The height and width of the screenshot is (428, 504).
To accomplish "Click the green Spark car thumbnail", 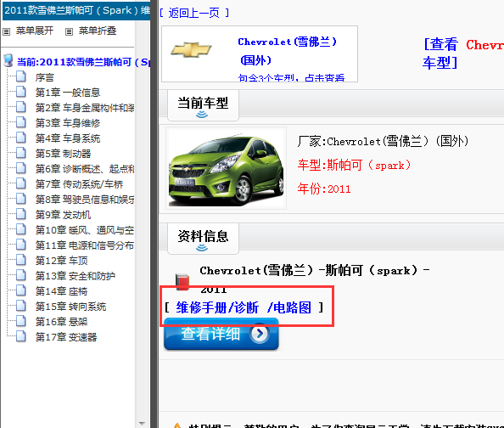I will (x=226, y=168).
